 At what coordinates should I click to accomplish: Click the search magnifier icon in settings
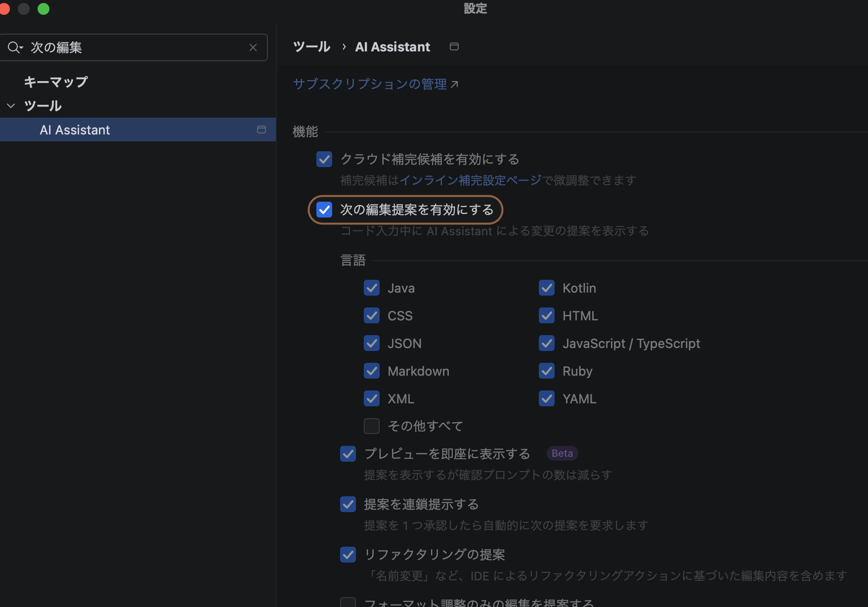click(14, 47)
